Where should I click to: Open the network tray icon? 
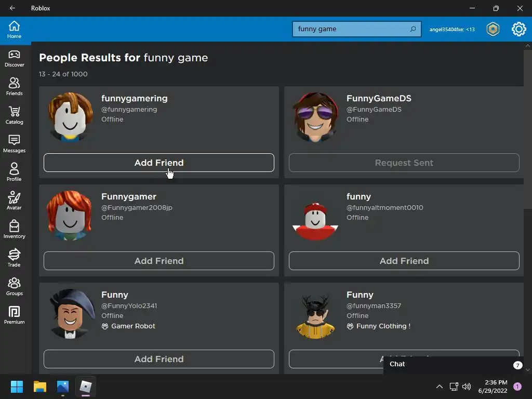(x=454, y=387)
